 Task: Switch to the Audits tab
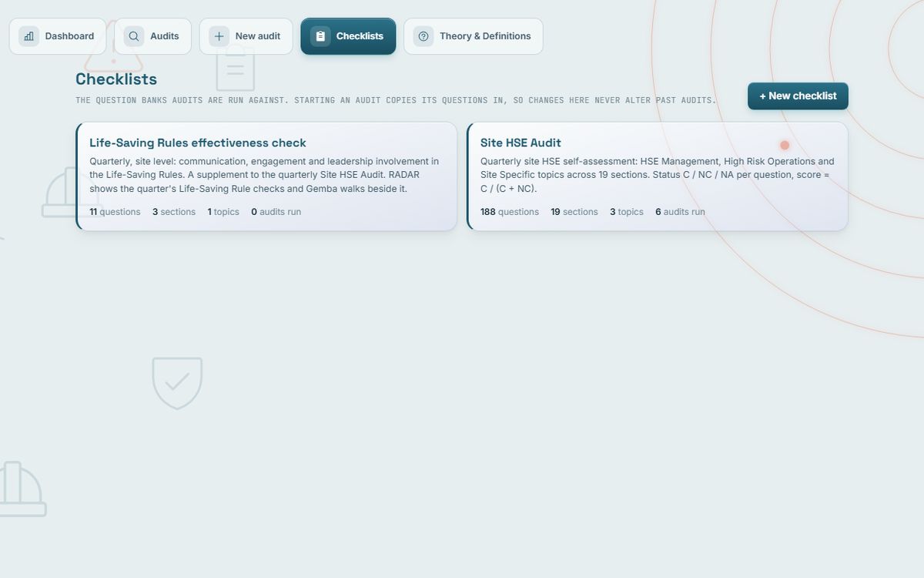point(152,36)
